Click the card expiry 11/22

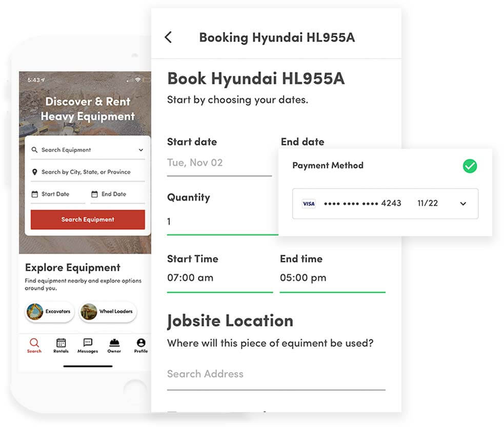coord(428,203)
